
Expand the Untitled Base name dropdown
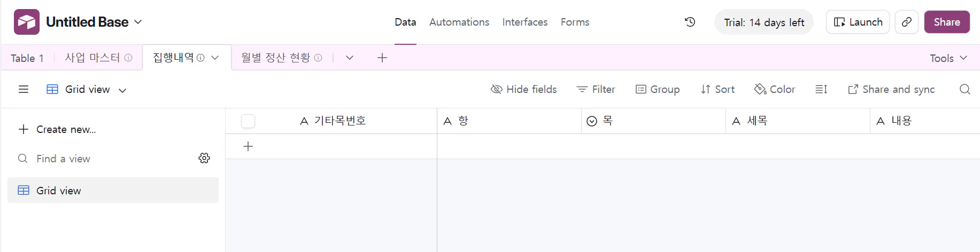(138, 22)
